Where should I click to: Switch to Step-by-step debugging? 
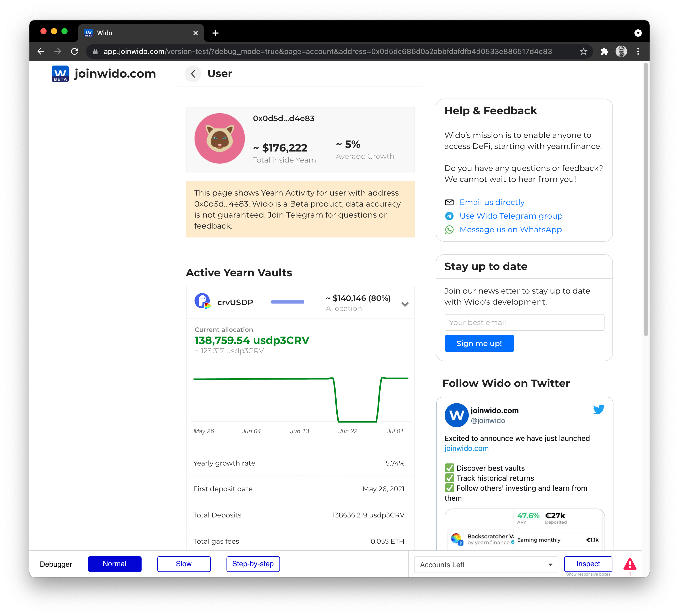coord(253,564)
